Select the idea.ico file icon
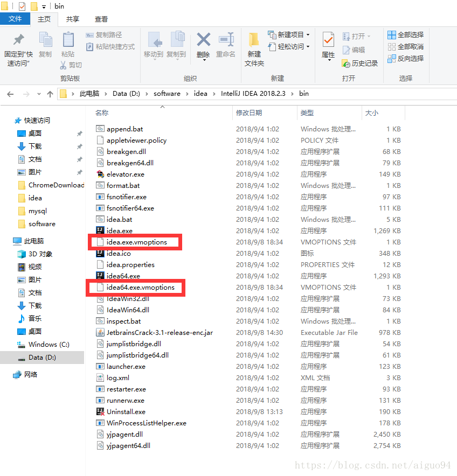This screenshot has height=476, width=457. pyautogui.click(x=100, y=254)
